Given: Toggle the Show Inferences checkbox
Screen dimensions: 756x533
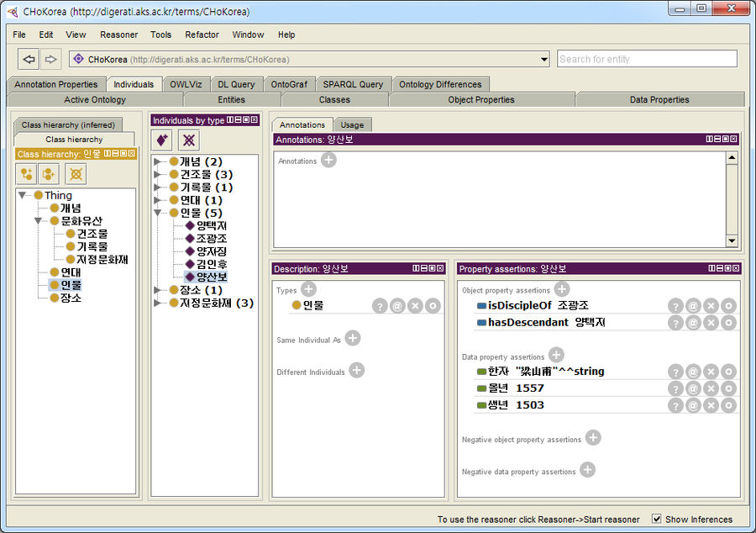Looking at the screenshot, I should click(x=657, y=519).
